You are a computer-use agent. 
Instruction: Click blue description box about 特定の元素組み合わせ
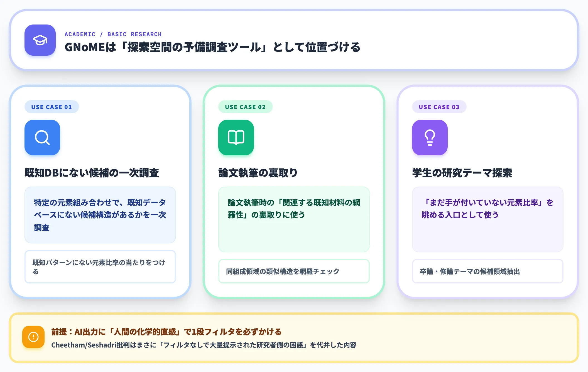click(x=100, y=215)
